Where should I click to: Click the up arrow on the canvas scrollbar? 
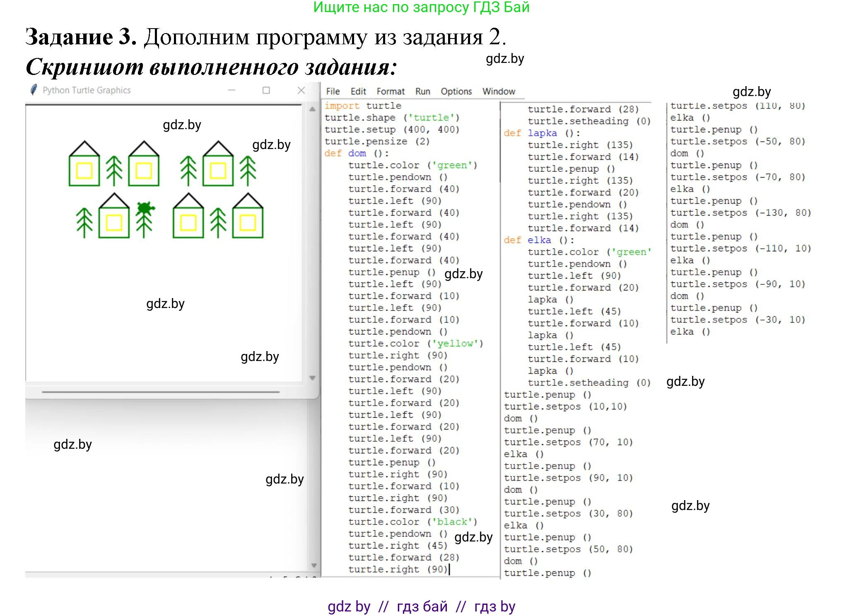tap(312, 110)
